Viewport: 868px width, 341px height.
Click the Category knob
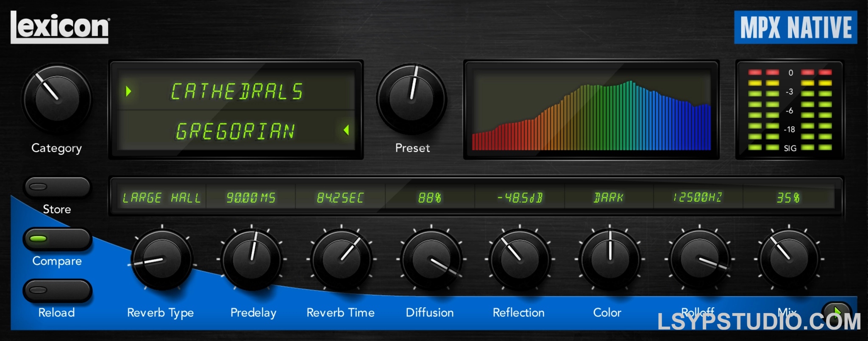(57, 99)
